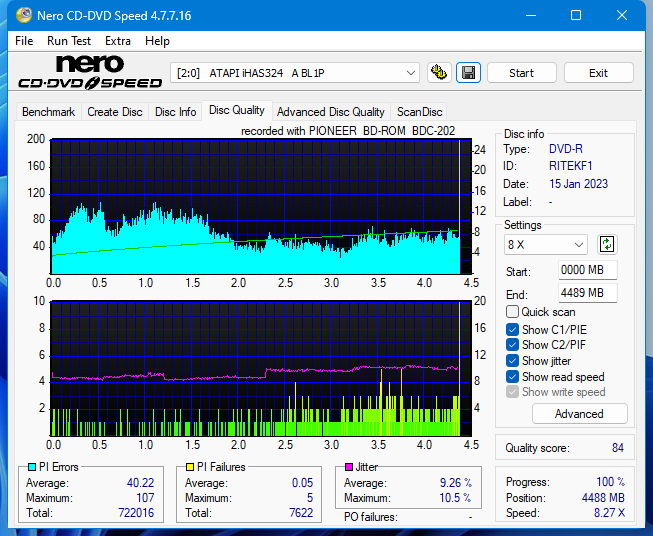Click the Exit button
Viewport: 653px width, 536px height.
598,73
